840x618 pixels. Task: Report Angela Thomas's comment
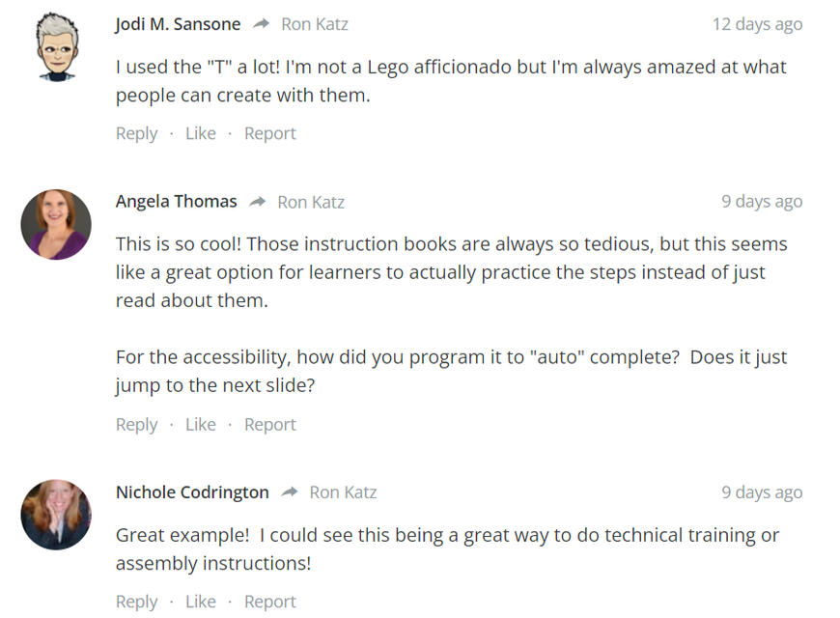pyautogui.click(x=269, y=424)
